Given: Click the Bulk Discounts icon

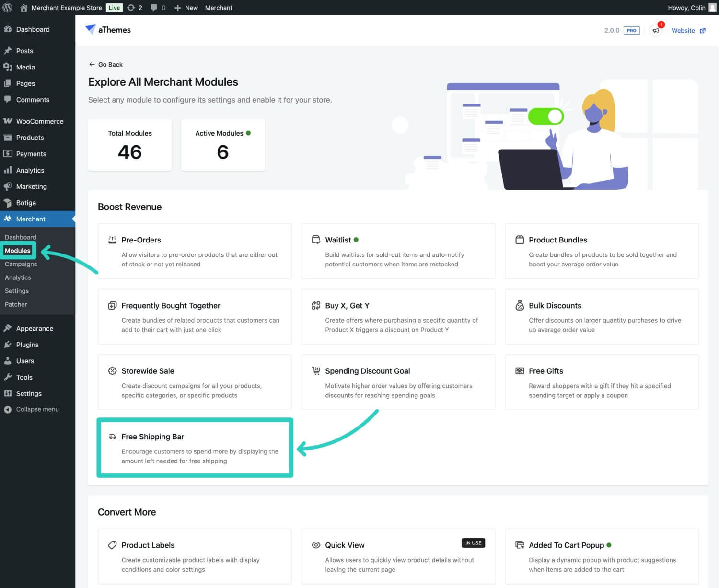Looking at the screenshot, I should pyautogui.click(x=520, y=305).
